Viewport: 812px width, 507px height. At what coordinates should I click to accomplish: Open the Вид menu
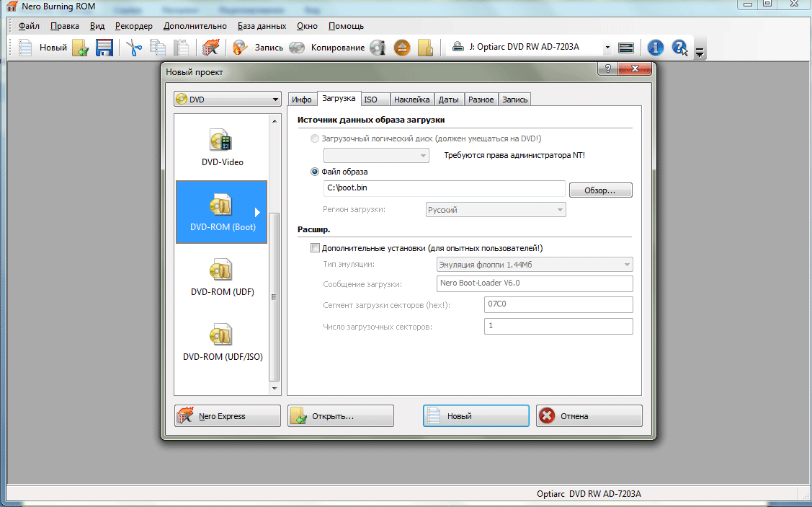point(97,26)
